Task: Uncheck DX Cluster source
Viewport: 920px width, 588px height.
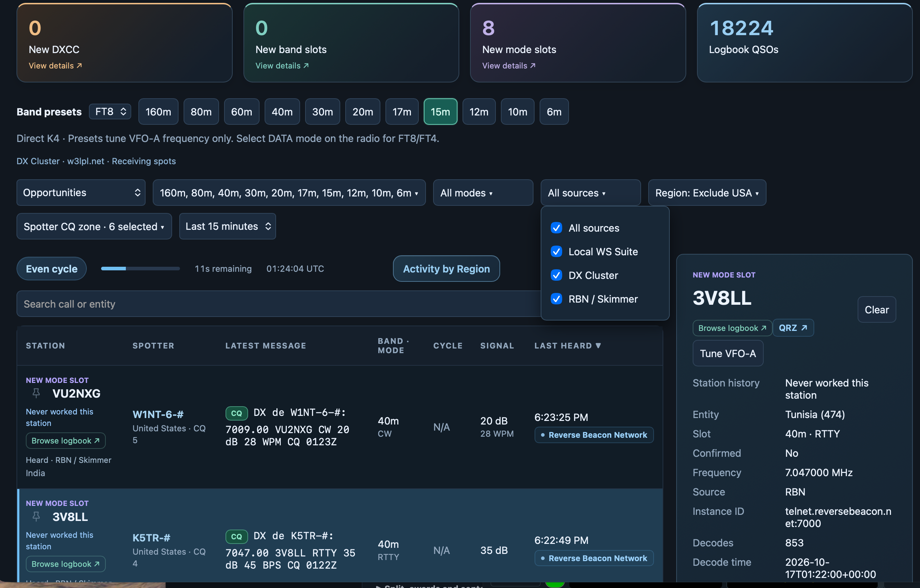Action: point(556,275)
